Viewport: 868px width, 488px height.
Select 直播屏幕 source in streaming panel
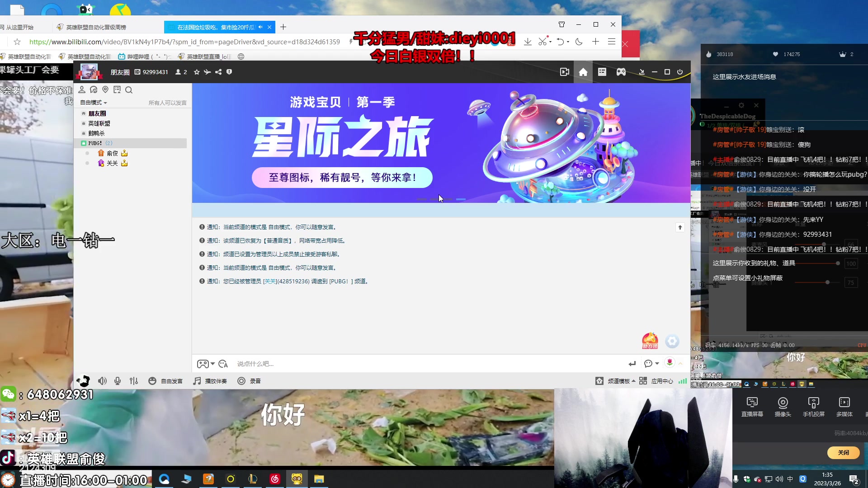[x=752, y=407]
